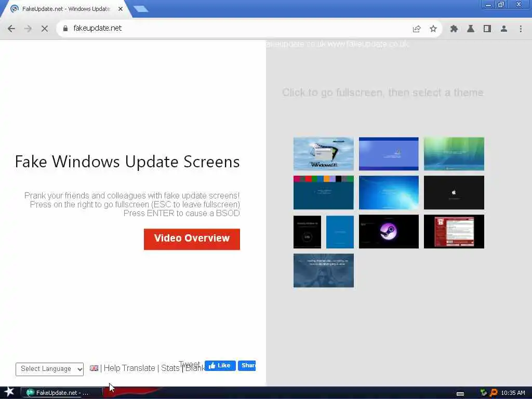Image resolution: width=532 pixels, height=399 pixels.
Task: Click the Fake Windows Update Screens heading
Action: (127, 162)
